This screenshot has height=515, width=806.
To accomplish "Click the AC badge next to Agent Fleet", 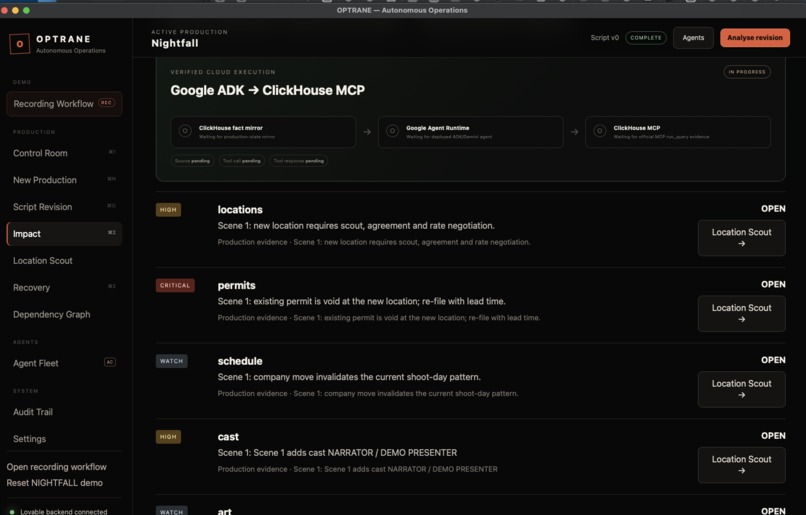I will 109,362.
